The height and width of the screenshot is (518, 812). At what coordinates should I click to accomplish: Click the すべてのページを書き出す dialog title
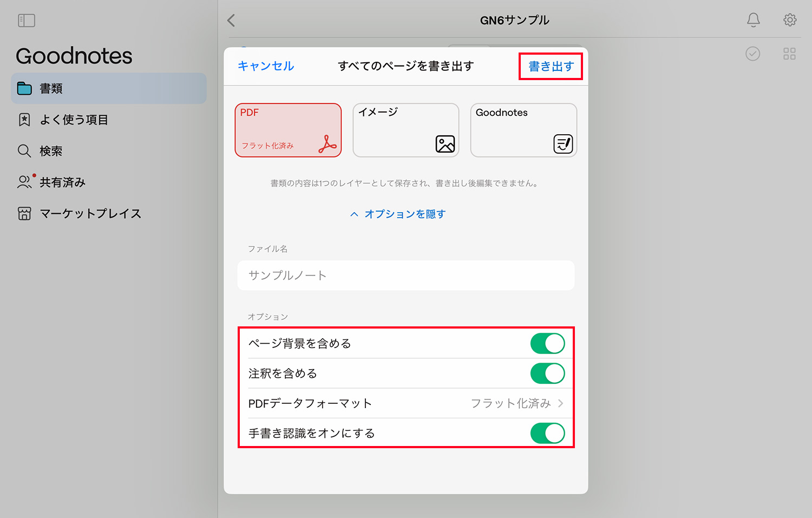coord(406,66)
